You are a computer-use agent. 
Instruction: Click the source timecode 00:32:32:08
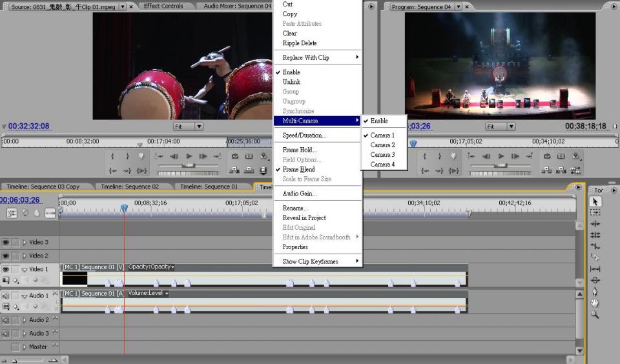click(28, 126)
